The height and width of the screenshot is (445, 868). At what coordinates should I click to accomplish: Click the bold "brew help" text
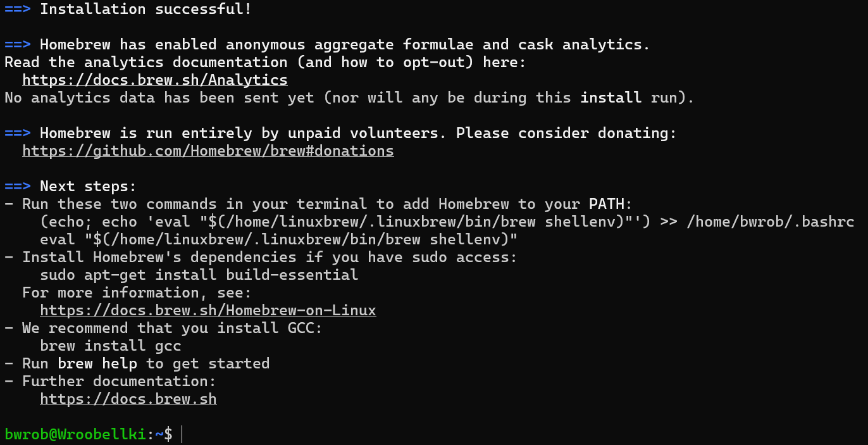(97, 363)
